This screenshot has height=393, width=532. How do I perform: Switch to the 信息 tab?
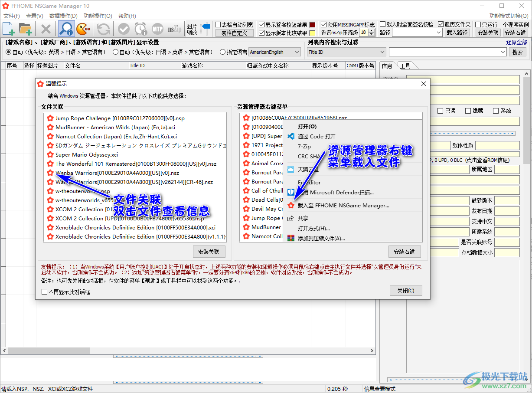pos(387,65)
